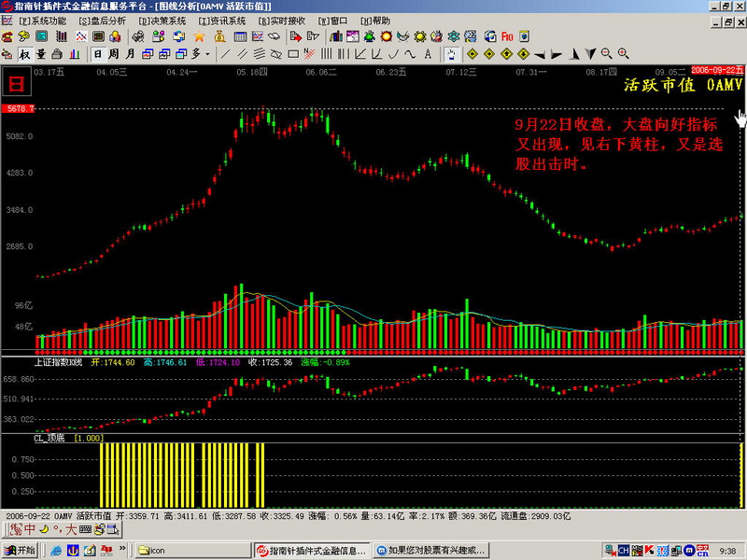Click the red sun icon in the toolbar
This screenshot has width=747, height=560.
387,36
